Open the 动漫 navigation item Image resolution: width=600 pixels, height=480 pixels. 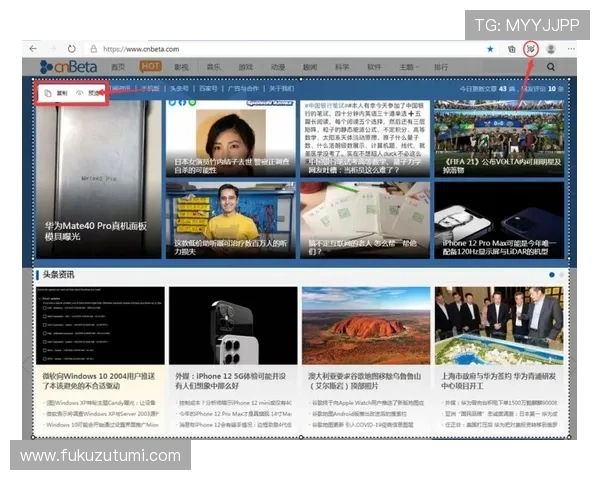278,67
